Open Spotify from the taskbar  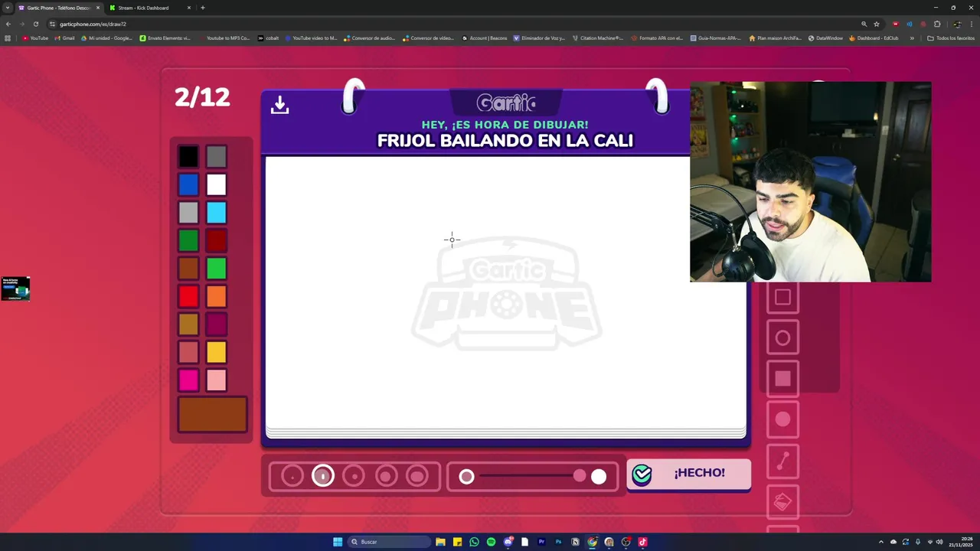[491, 542]
